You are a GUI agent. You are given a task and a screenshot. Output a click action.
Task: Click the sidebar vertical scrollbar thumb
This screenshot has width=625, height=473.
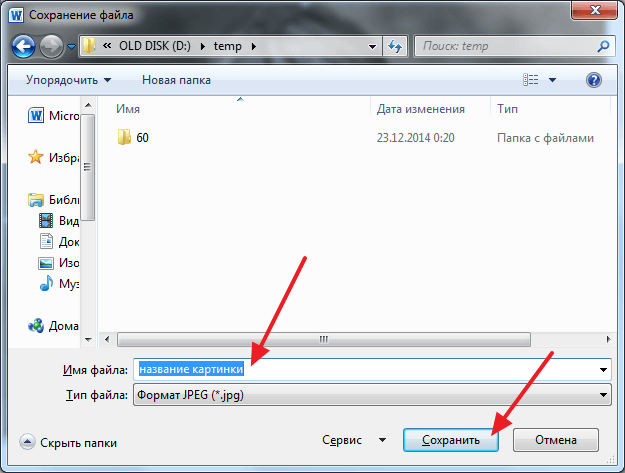pyautogui.click(x=88, y=167)
